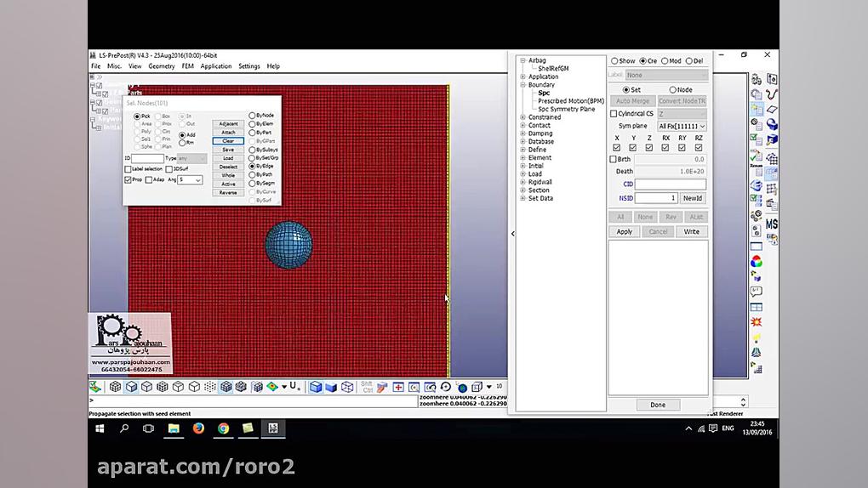The width and height of the screenshot is (868, 488).
Task: Click the red explosion icon in right toolbar
Action: (757, 321)
